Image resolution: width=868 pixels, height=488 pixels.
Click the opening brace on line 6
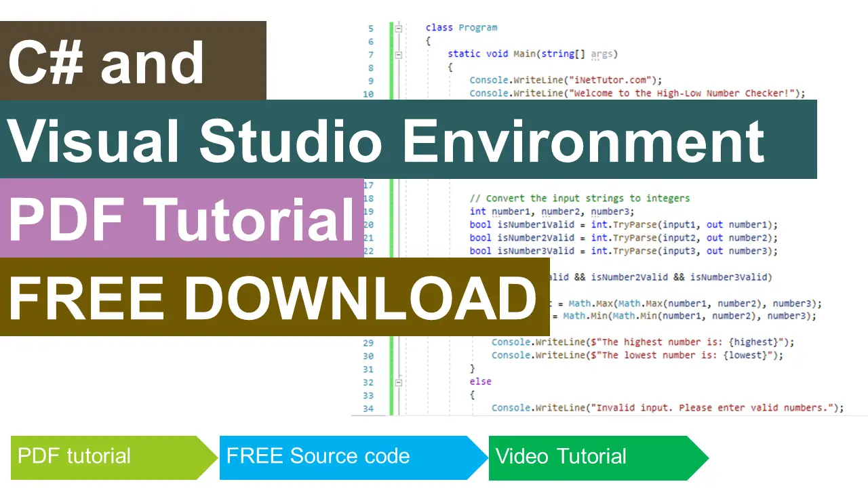(x=427, y=41)
